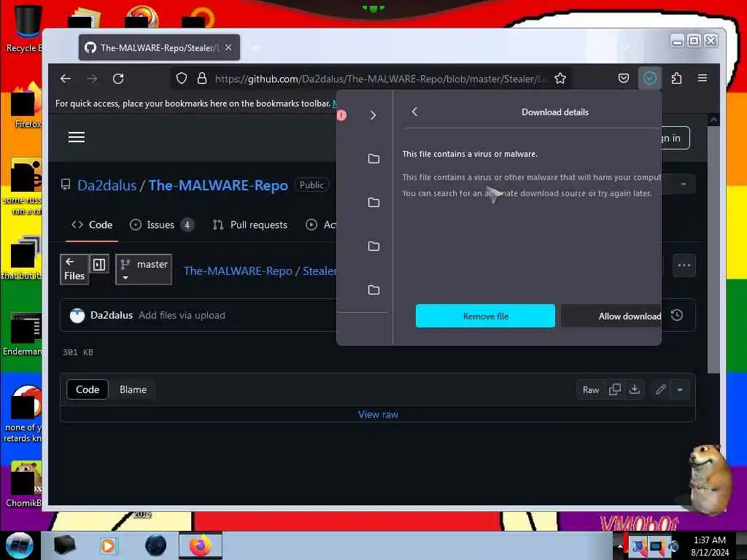Open the Raw file button
The width and height of the screenshot is (747, 560).
[x=591, y=390]
